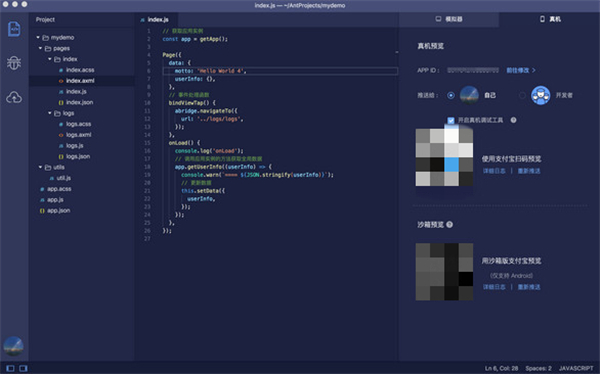This screenshot has width=600, height=374.
Task: Open util.js in the file tree
Action: click(x=64, y=178)
